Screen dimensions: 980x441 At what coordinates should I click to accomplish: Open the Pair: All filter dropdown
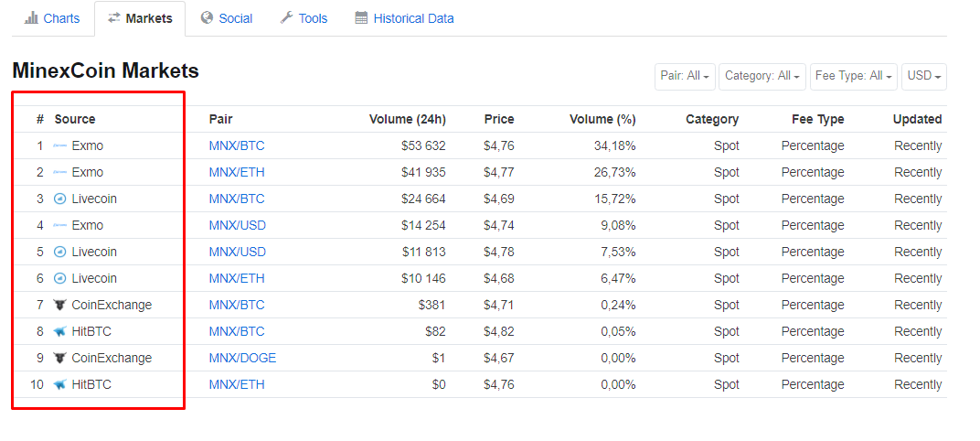coord(685,76)
